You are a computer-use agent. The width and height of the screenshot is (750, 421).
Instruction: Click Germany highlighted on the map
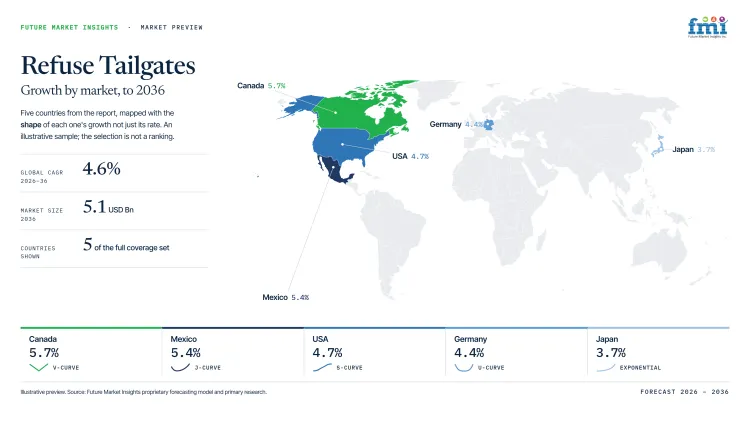pos(488,125)
